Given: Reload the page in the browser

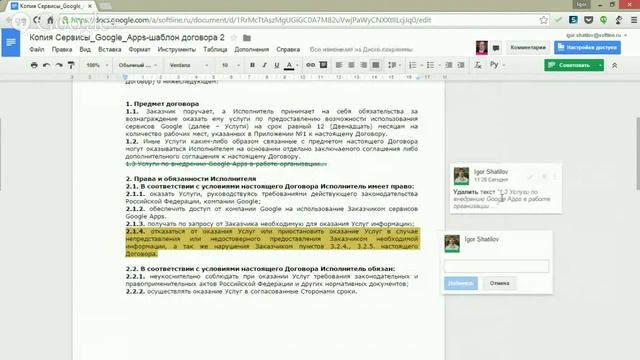Looking at the screenshot, I should [37, 20].
